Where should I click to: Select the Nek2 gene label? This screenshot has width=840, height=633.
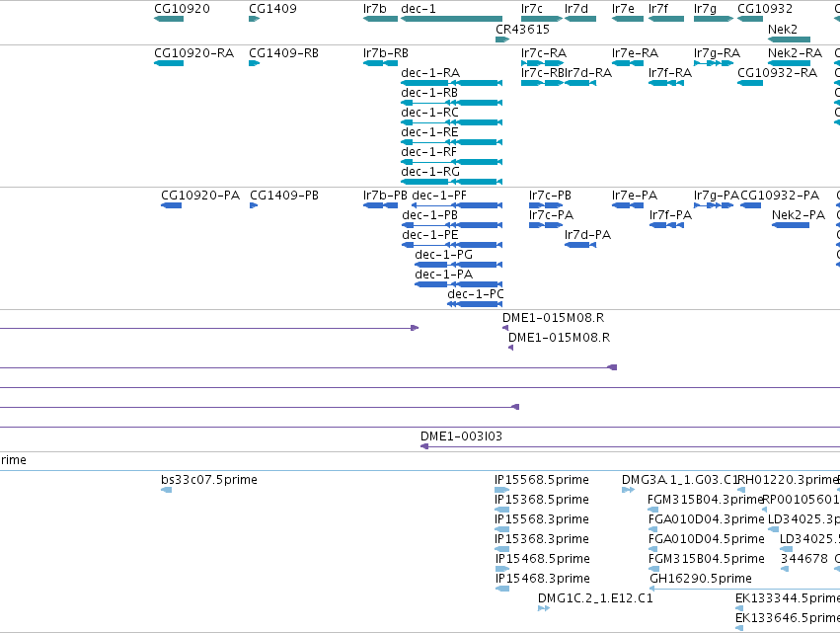pyautogui.click(x=782, y=29)
